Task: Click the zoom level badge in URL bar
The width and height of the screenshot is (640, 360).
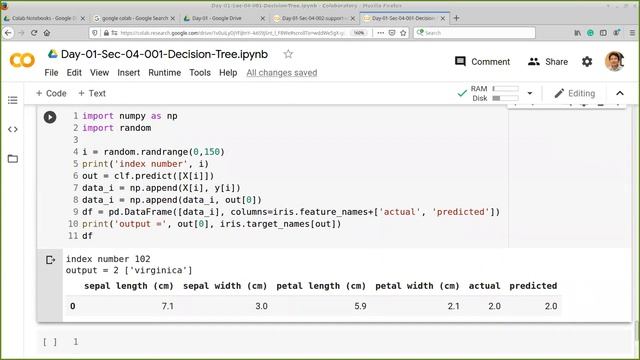Action: (x=359, y=33)
